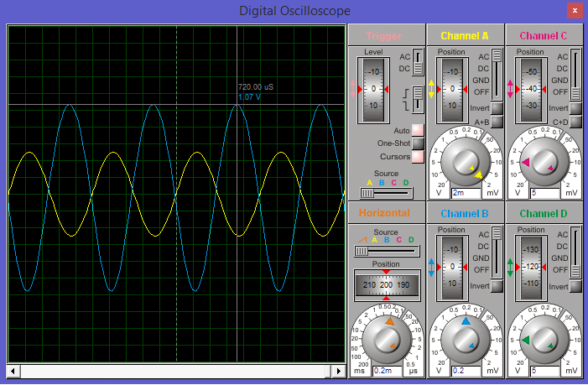Click Channel A yellow position arrows
The width and height of the screenshot is (588, 385).
(x=431, y=89)
